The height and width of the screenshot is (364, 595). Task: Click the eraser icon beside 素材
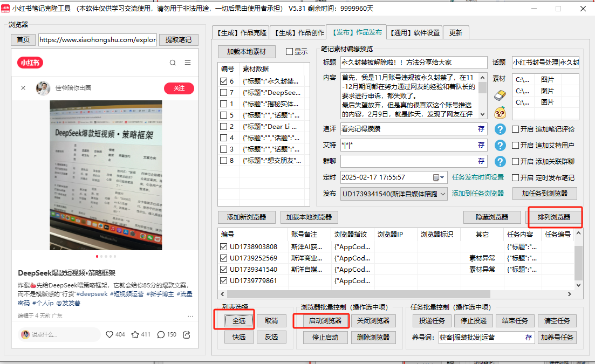500,95
